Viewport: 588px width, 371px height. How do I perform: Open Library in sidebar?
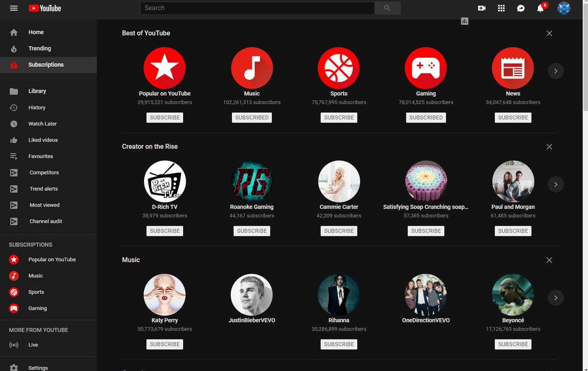click(49, 91)
